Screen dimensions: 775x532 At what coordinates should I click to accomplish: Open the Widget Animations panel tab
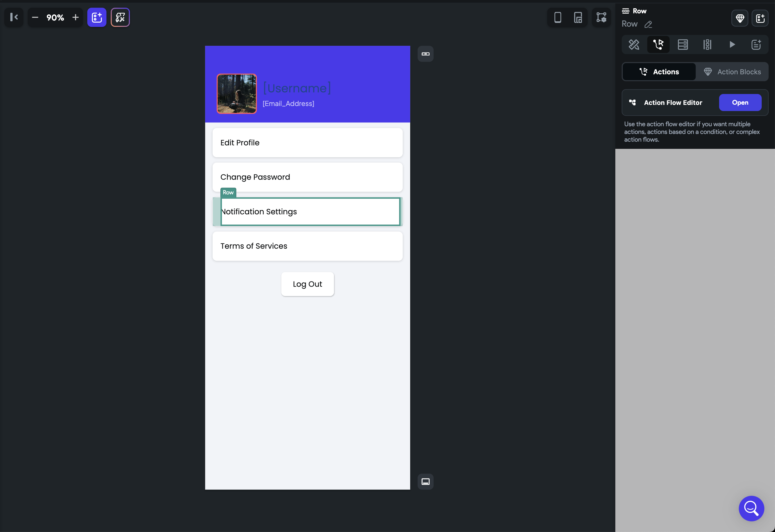point(707,44)
